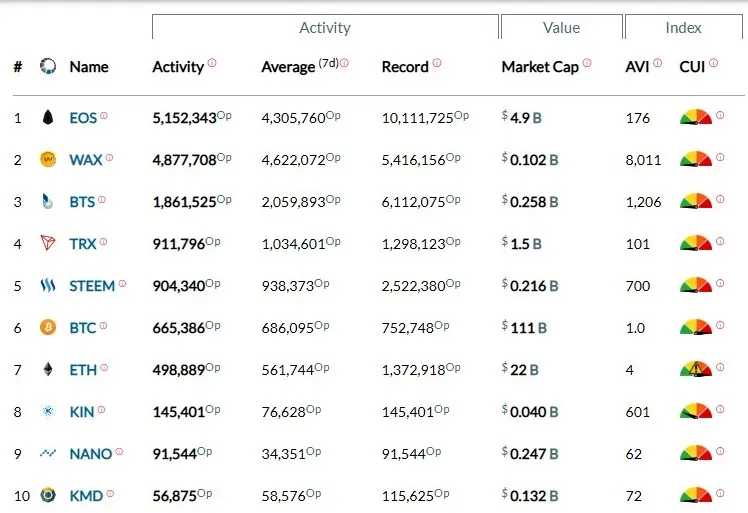Open the info icon next to AVI header
Image resolution: width=748 pixels, height=513 pixels.
pos(657,63)
